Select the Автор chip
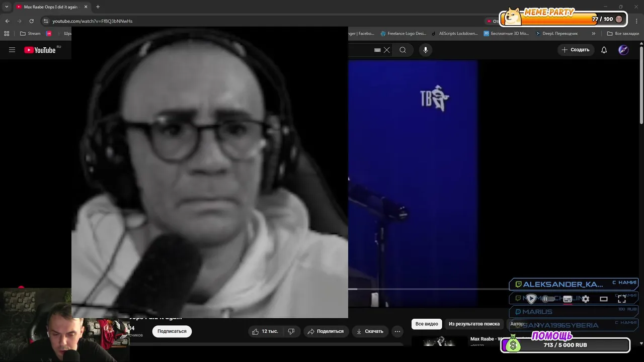This screenshot has height=362, width=644. pyautogui.click(x=517, y=324)
